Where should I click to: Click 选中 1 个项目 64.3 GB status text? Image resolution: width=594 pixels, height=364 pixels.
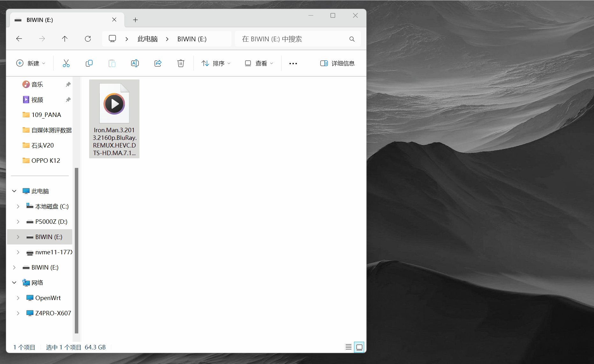[76, 347]
